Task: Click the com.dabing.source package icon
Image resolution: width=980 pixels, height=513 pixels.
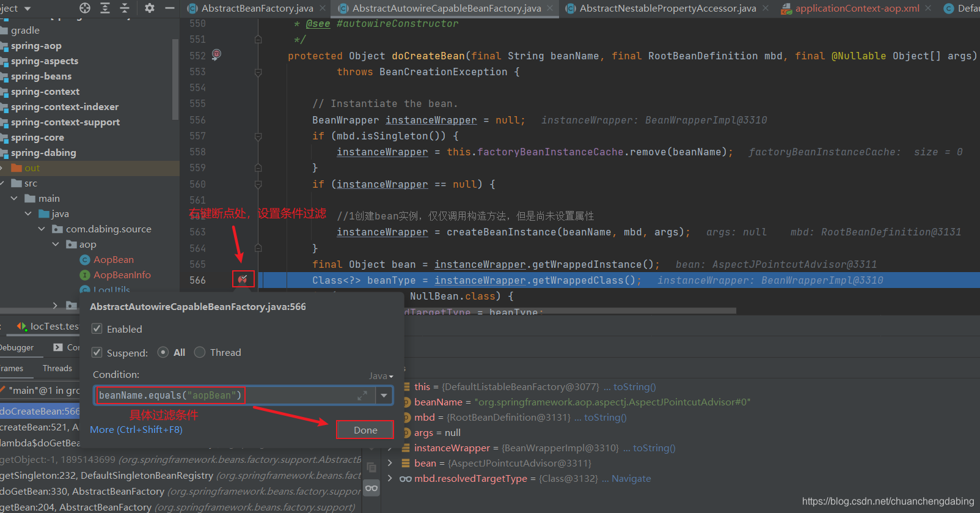Action: (57, 229)
